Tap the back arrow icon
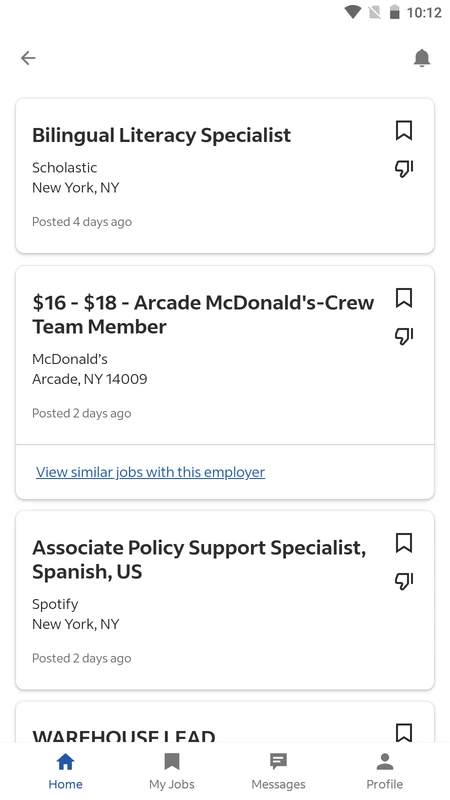450x800 pixels. [28, 58]
